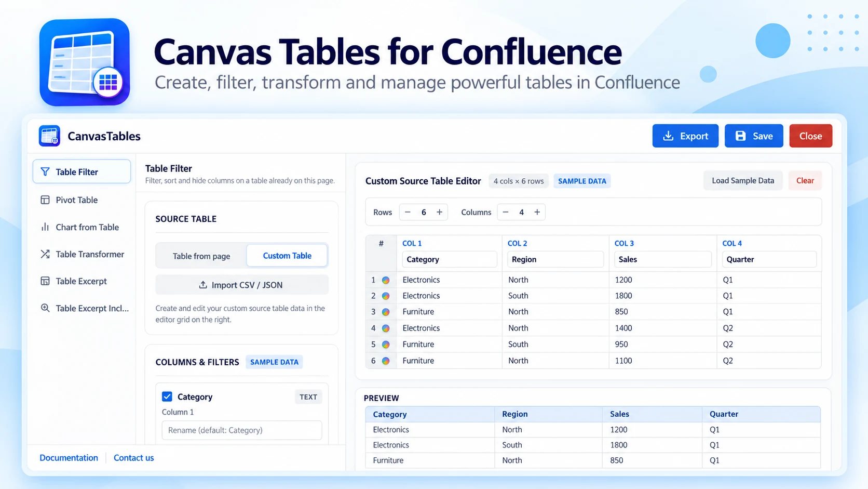Click the cell with Sales value 950
The image size is (868, 489).
pyautogui.click(x=662, y=344)
